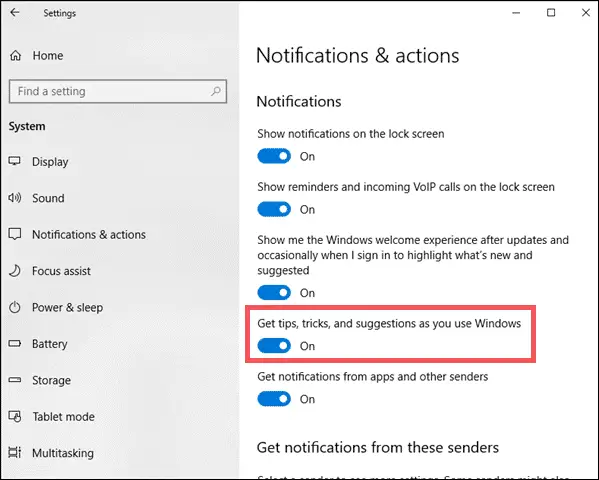Disable notifications from apps and senders

point(274,399)
